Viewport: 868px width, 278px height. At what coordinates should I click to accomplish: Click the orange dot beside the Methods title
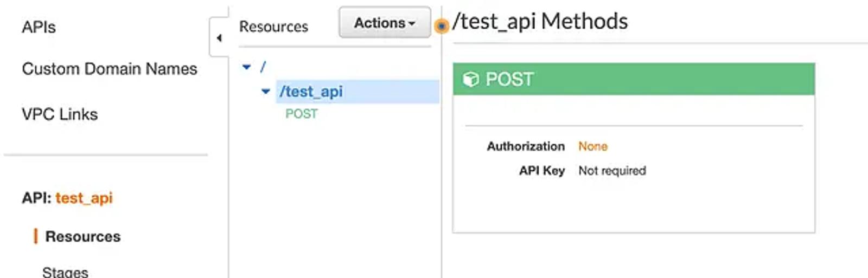pyautogui.click(x=442, y=25)
